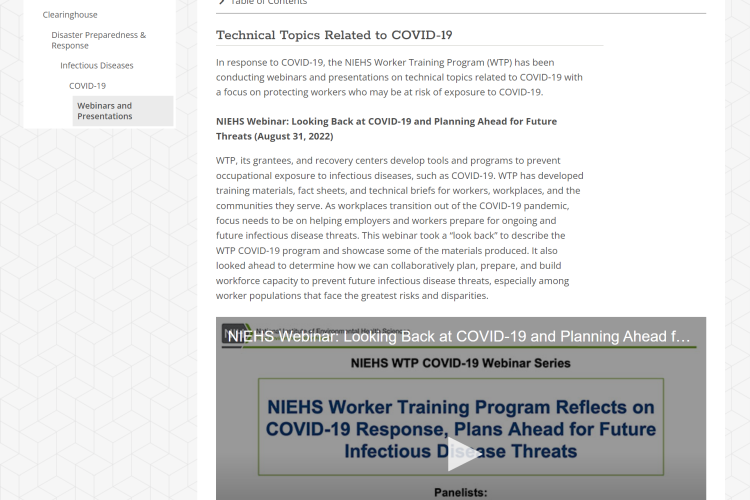Click heading Technical Topics Related to COVID-19
This screenshot has width=750, height=500.
(334, 35)
